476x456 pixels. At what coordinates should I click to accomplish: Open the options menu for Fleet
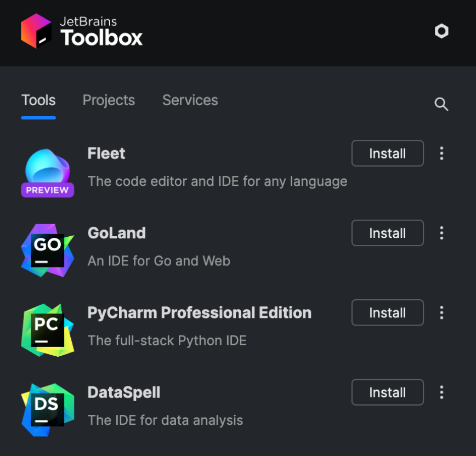tap(441, 153)
